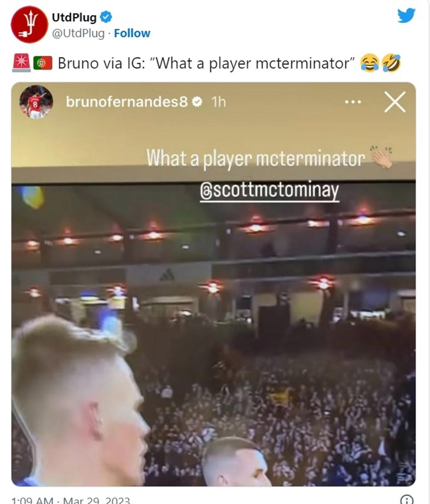The height and width of the screenshot is (504, 430).
Task: Click the red siren emoji in tweet
Action: (21, 63)
